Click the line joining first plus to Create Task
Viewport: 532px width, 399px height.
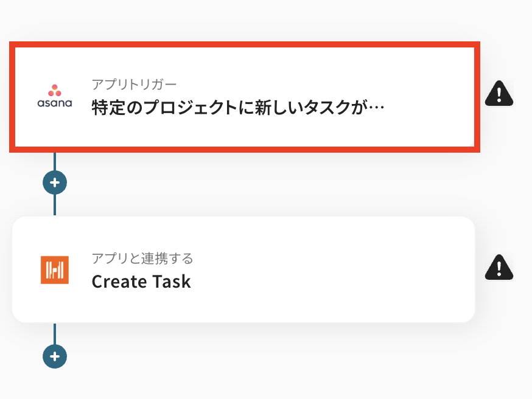coord(55,205)
